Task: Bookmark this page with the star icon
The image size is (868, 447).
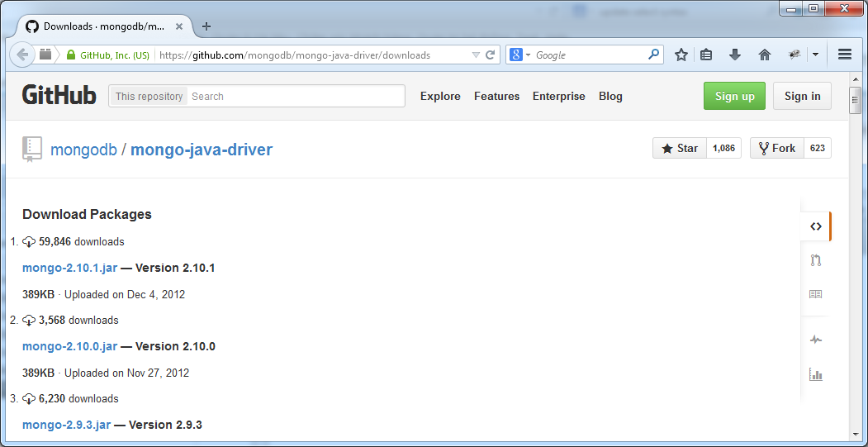Action: click(681, 55)
